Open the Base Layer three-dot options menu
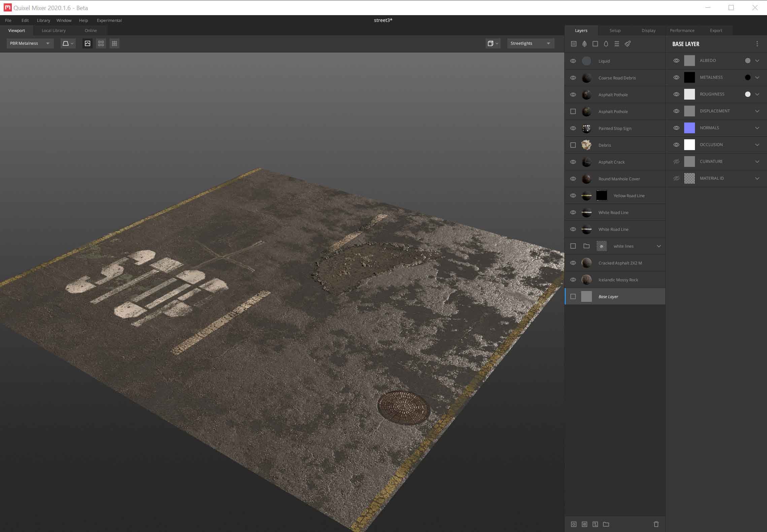 coord(757,44)
